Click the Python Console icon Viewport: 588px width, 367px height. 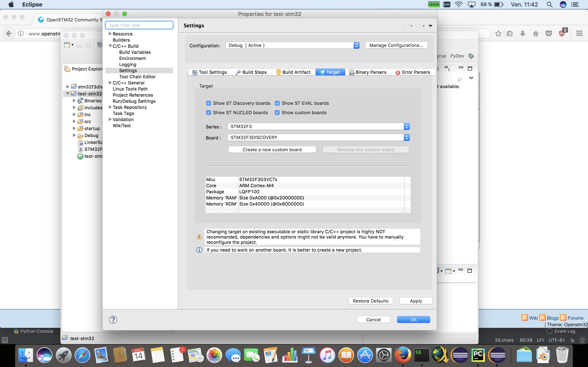click(x=16, y=331)
